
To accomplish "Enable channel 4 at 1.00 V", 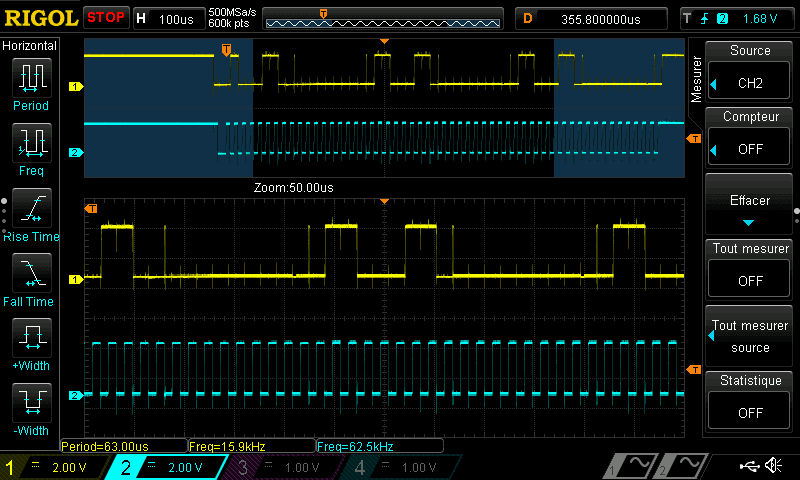I will [402, 467].
